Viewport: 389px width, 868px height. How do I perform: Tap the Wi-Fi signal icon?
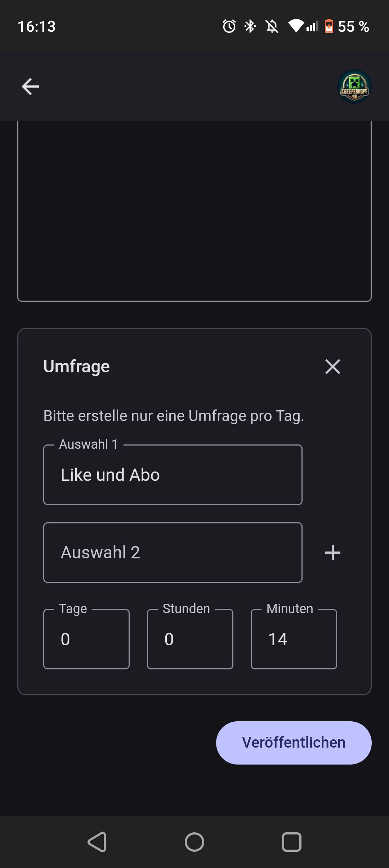(295, 26)
